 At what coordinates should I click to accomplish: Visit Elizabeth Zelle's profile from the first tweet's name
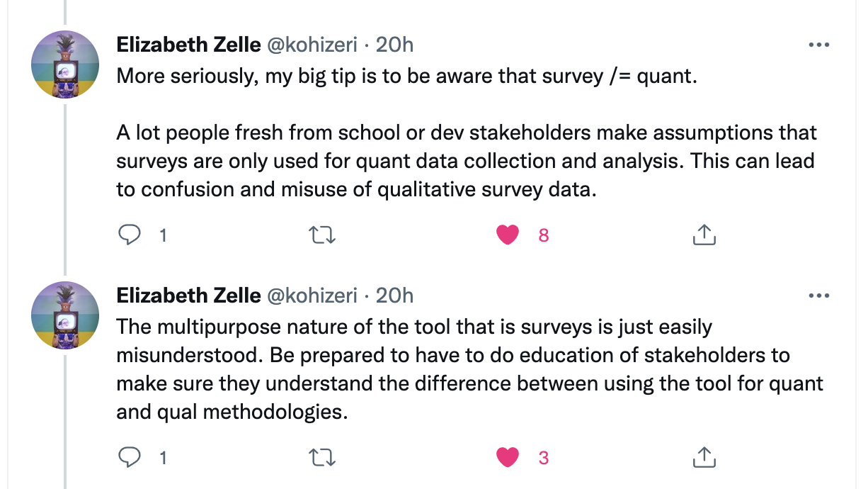[x=188, y=45]
